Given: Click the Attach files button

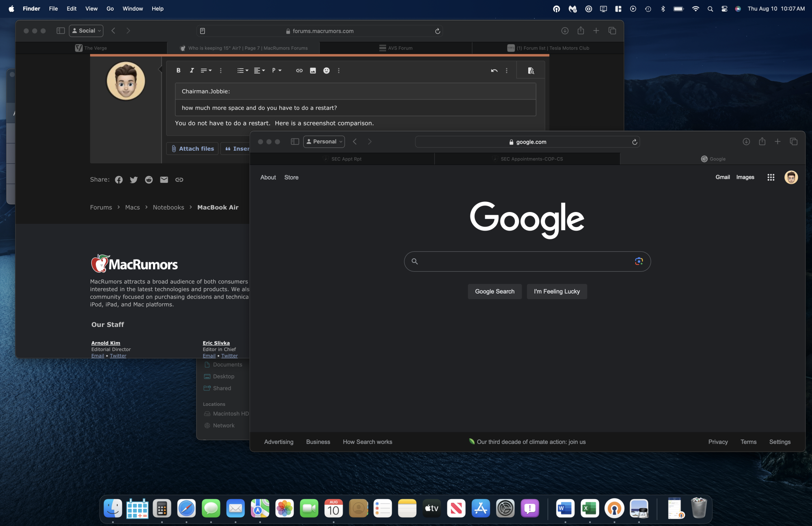Looking at the screenshot, I should [192, 149].
